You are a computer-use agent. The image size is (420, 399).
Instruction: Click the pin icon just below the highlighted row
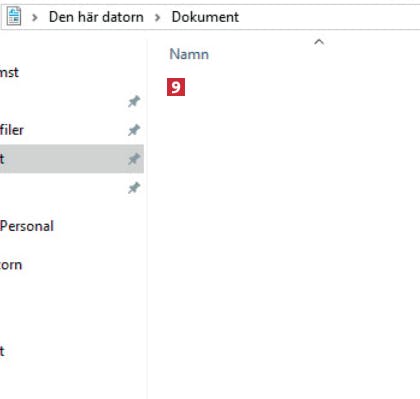click(134, 188)
